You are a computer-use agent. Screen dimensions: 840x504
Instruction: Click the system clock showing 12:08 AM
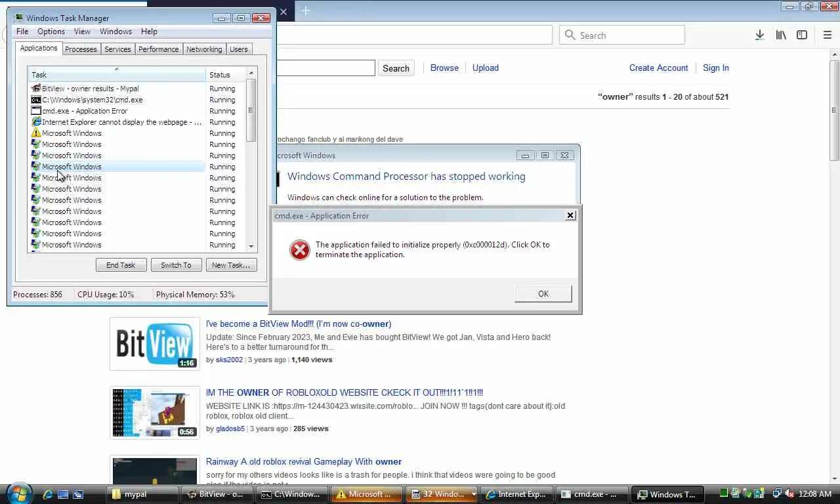point(816,494)
